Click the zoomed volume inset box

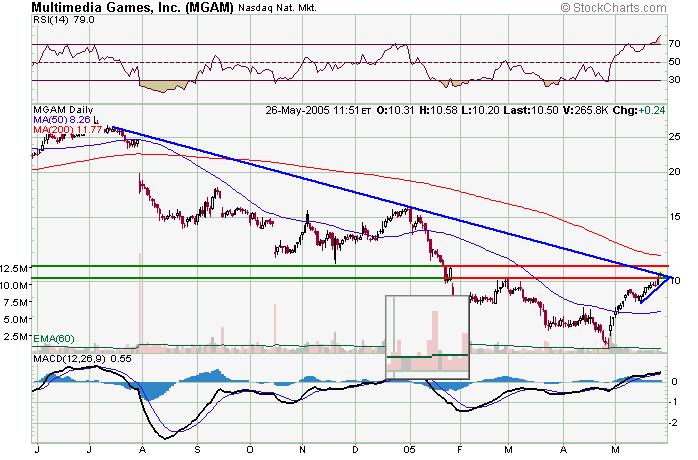click(427, 337)
